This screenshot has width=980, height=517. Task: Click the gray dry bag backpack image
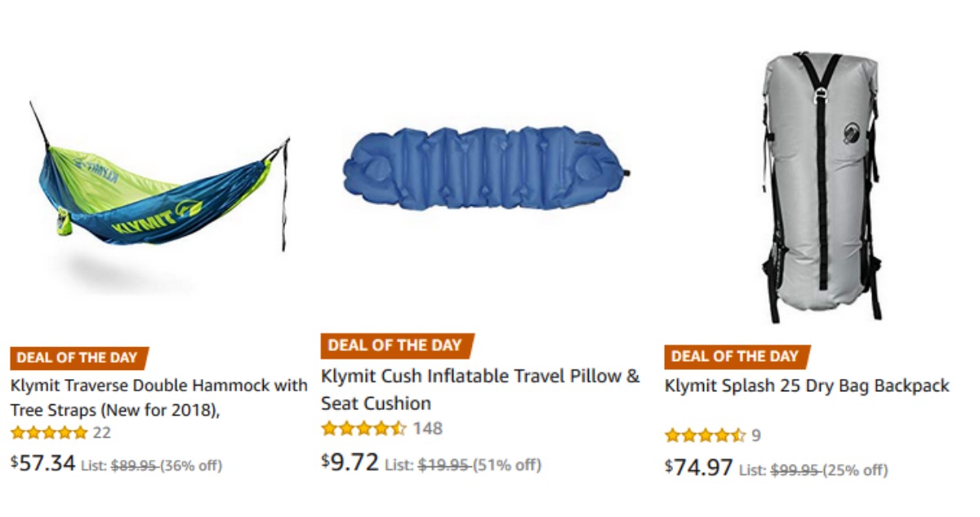(x=819, y=188)
